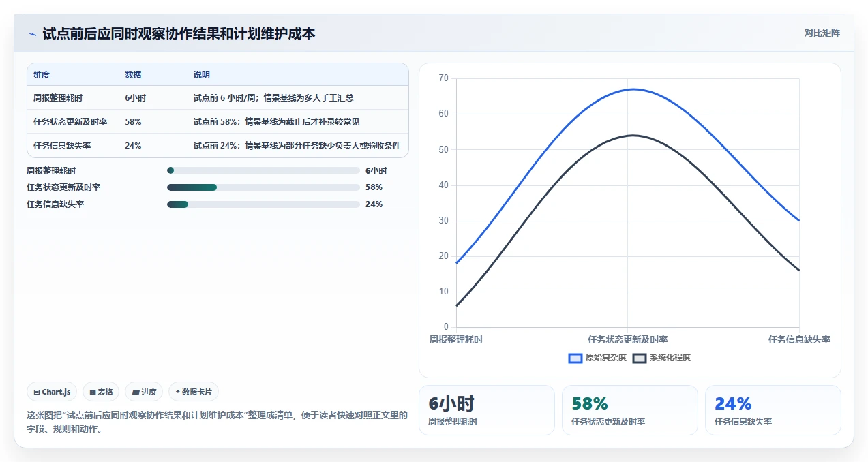Screen dimensions: 868x462
Task: Select the 表格 tag chip
Action: [x=101, y=392]
